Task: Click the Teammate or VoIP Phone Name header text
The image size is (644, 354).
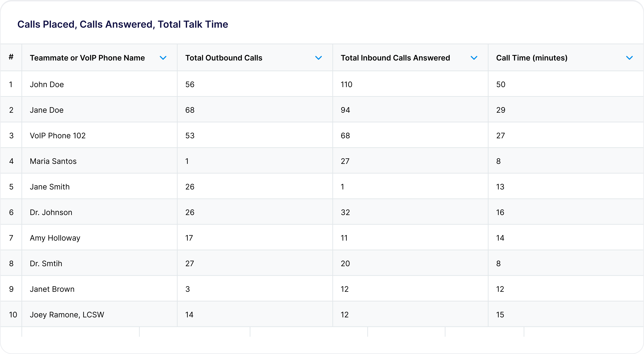Action: [x=87, y=58]
